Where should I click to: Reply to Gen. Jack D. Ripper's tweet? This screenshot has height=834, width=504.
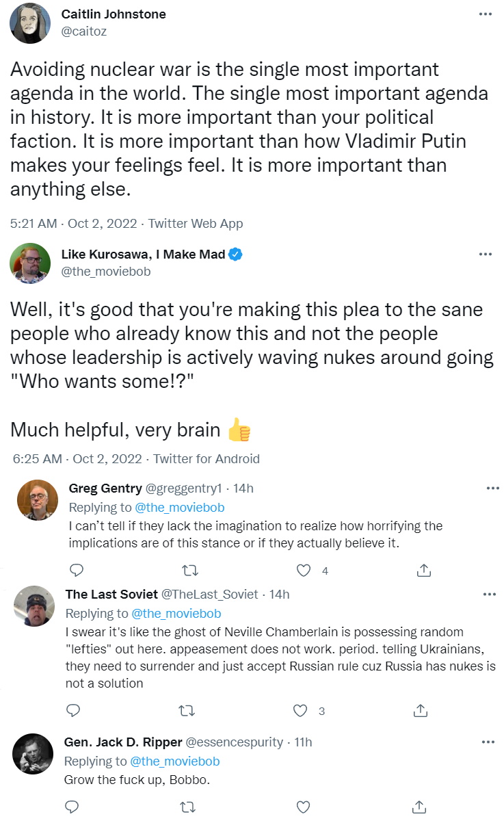tap(71, 807)
